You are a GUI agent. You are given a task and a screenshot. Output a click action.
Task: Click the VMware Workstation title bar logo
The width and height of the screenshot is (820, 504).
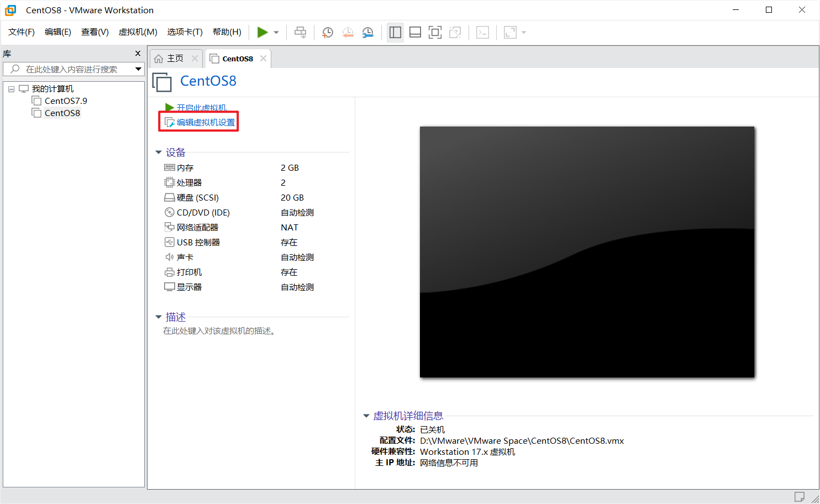(x=10, y=10)
